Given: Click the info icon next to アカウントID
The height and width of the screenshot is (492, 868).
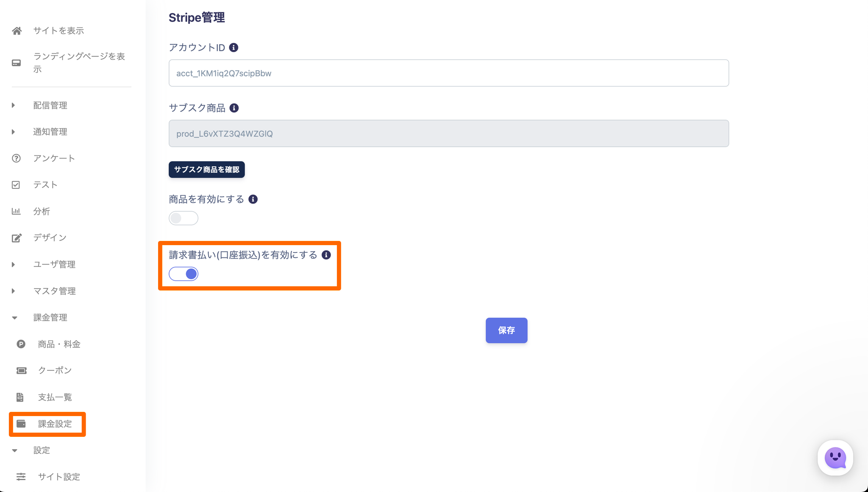Looking at the screenshot, I should (234, 48).
